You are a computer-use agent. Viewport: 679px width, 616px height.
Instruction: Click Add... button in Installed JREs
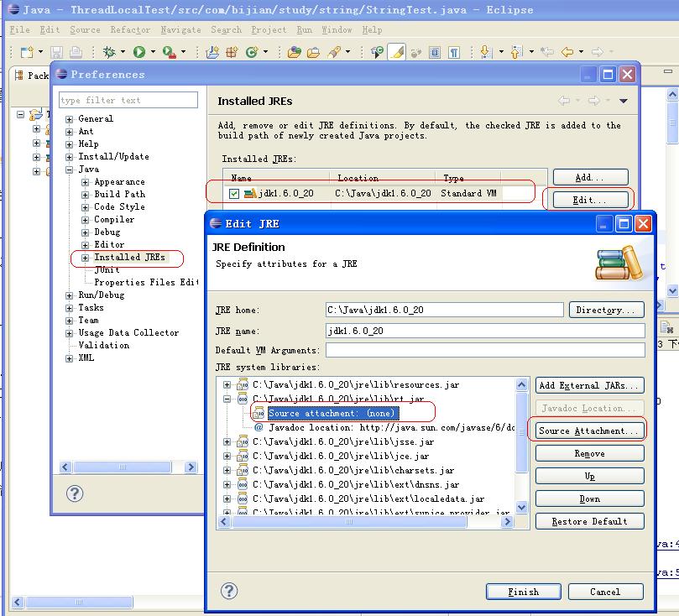pyautogui.click(x=590, y=177)
